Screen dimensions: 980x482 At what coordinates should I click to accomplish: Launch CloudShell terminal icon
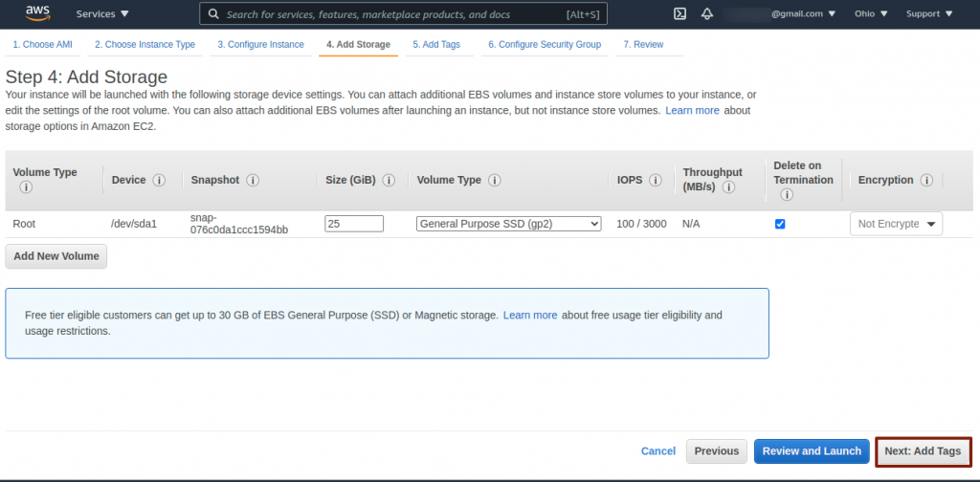[x=680, y=13]
